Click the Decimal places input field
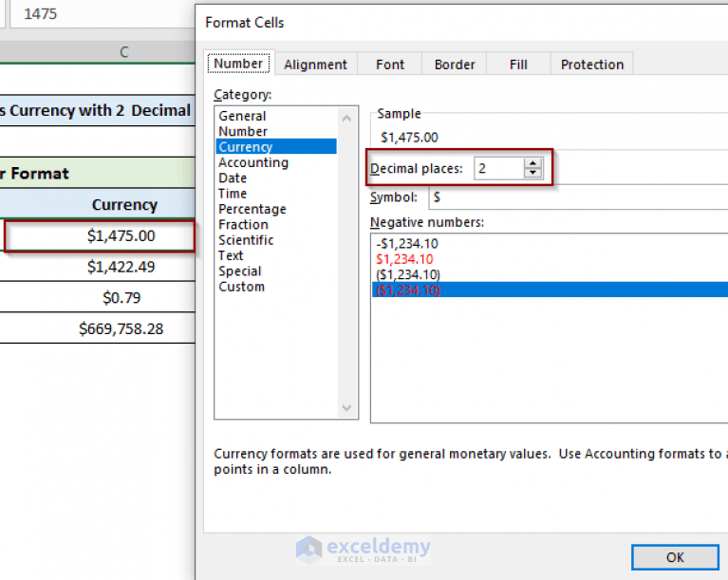This screenshot has height=580, width=728. 499,168
